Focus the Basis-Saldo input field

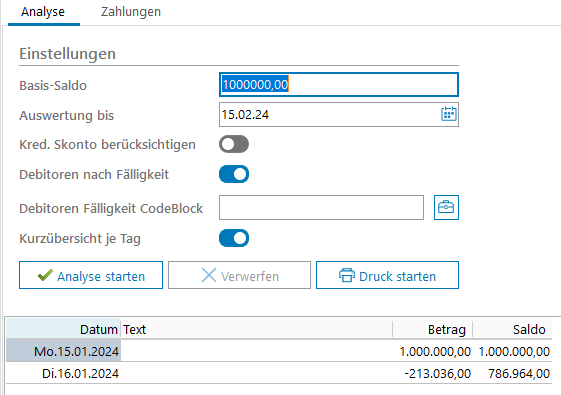coord(338,85)
